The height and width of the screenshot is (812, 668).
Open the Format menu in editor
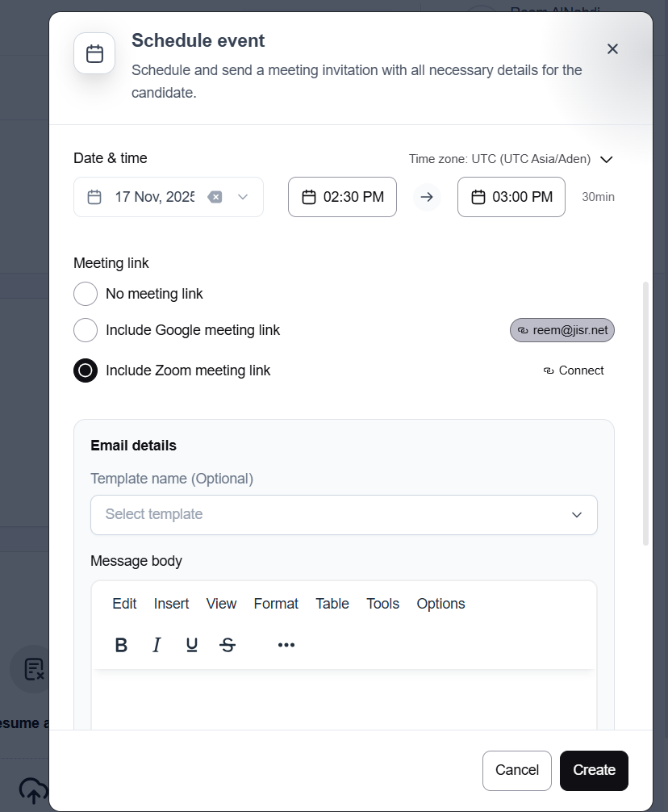(x=276, y=604)
